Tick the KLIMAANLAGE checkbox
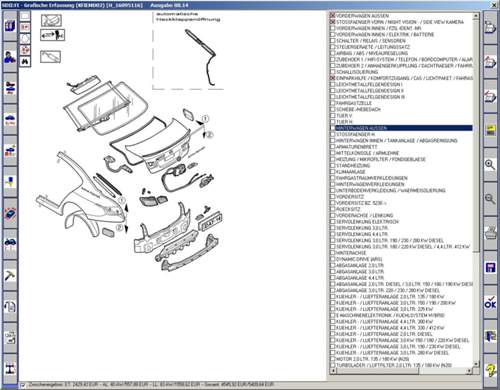The height and width of the screenshot is (390, 500). click(332, 172)
